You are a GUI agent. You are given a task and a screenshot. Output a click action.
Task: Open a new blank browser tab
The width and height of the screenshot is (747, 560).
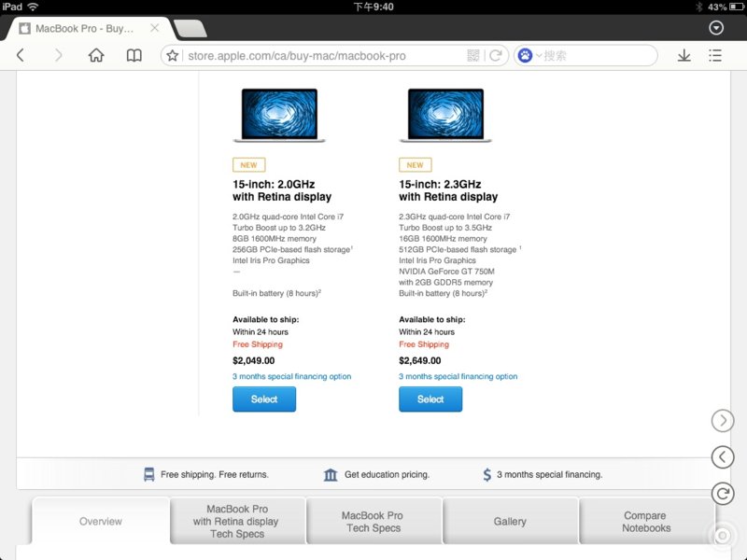point(190,29)
